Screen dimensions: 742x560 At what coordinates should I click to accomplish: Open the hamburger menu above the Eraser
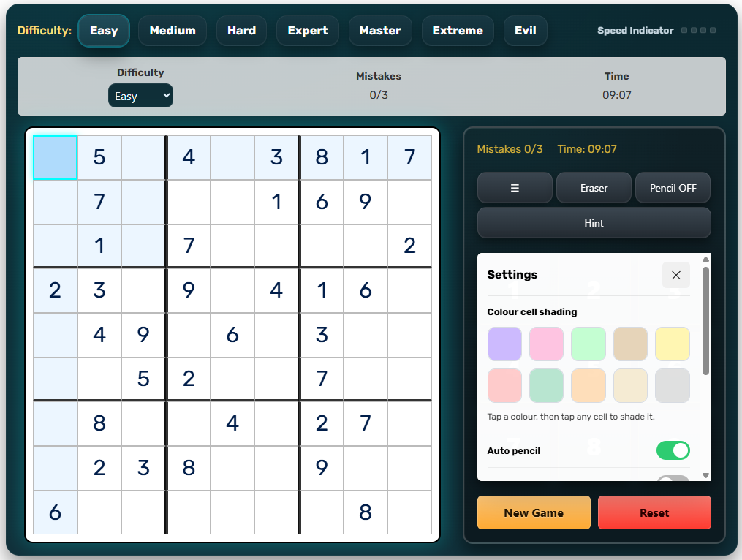tap(515, 188)
